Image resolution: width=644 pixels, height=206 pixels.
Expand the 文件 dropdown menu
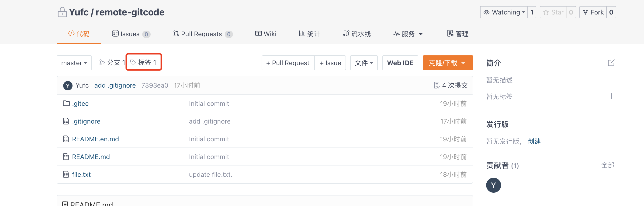pyautogui.click(x=364, y=63)
